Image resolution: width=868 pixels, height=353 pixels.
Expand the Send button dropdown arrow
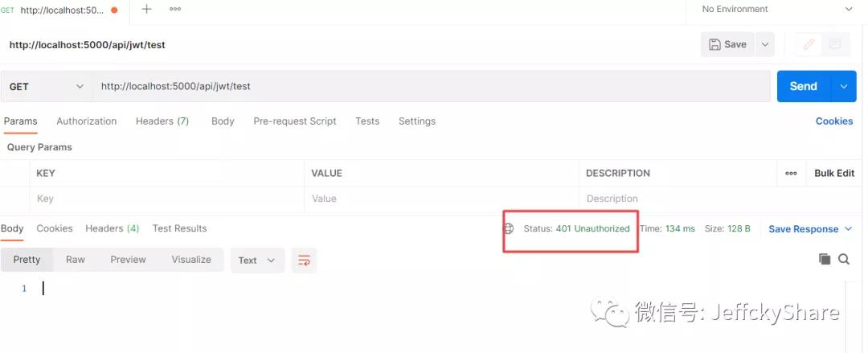click(x=844, y=87)
